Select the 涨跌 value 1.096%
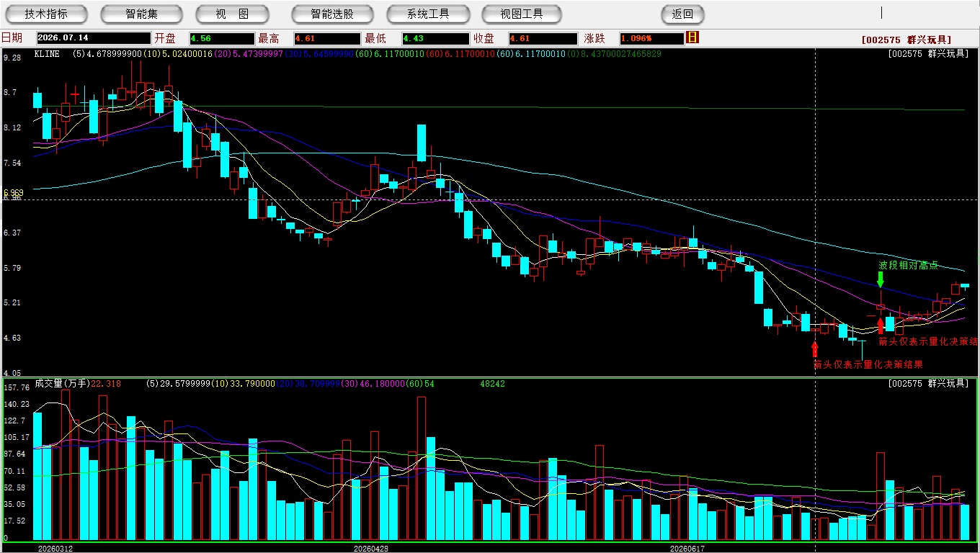980x553 pixels. (651, 38)
